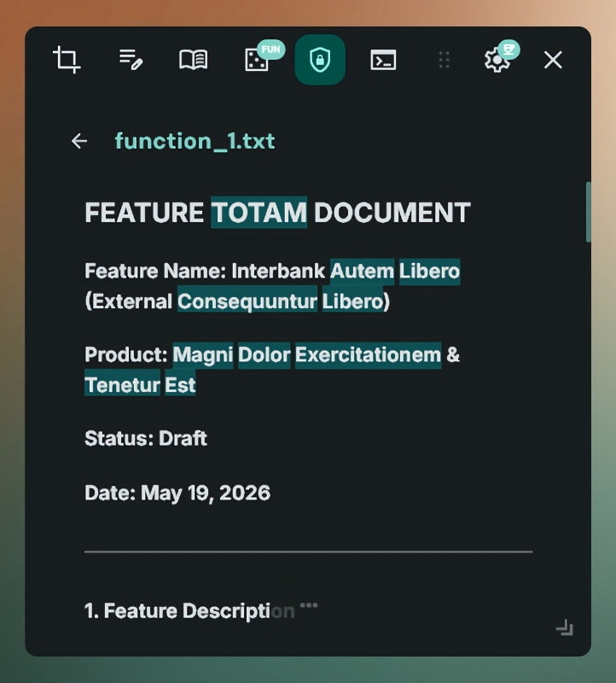Click the Date: May 19, 2026 line
The width and height of the screenshot is (616, 683).
[177, 493]
